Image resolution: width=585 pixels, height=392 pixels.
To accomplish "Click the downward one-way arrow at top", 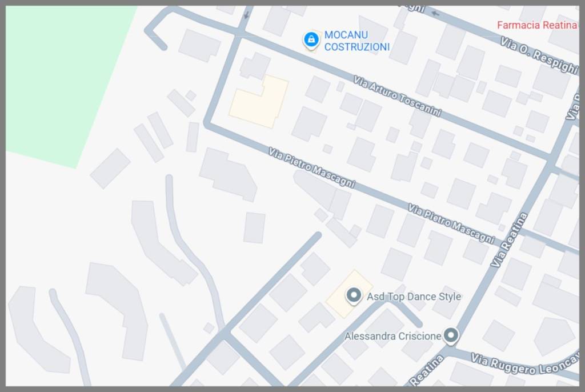I will [x=246, y=15].
